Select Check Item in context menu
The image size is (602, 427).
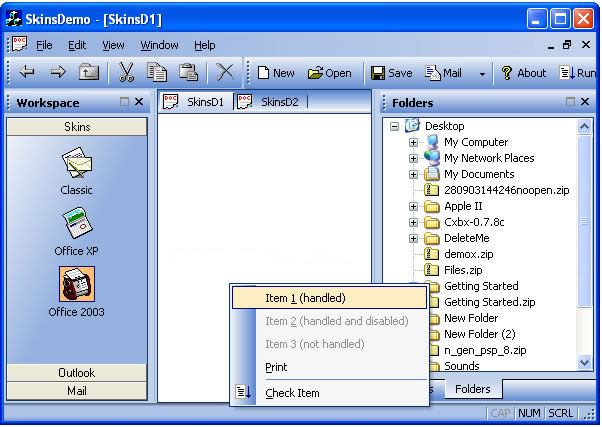tap(329, 393)
